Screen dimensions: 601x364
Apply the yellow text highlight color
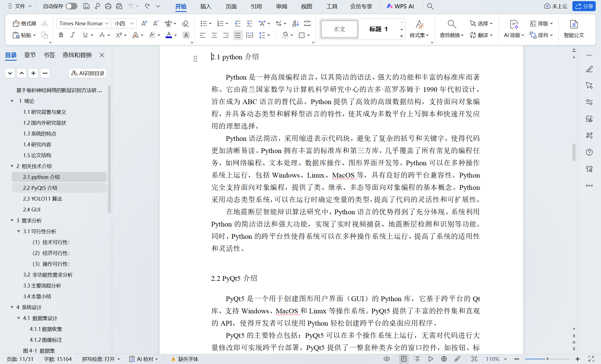(x=152, y=35)
